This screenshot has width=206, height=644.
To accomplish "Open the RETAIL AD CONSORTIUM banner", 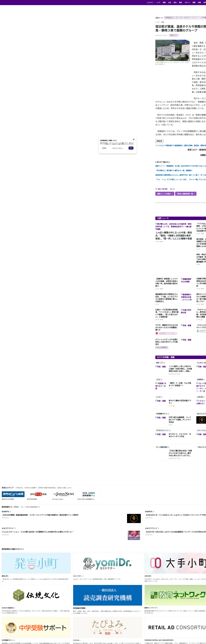I will 175,627.
